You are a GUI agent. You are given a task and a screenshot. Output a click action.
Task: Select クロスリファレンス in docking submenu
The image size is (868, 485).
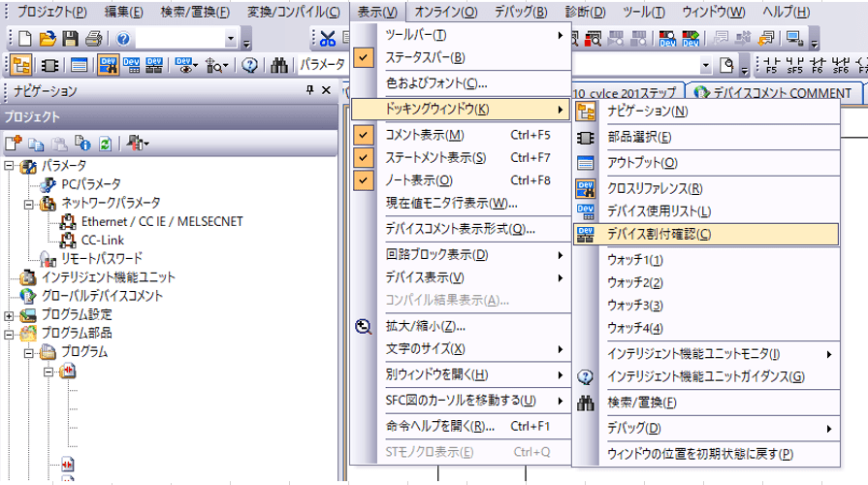(x=706, y=188)
